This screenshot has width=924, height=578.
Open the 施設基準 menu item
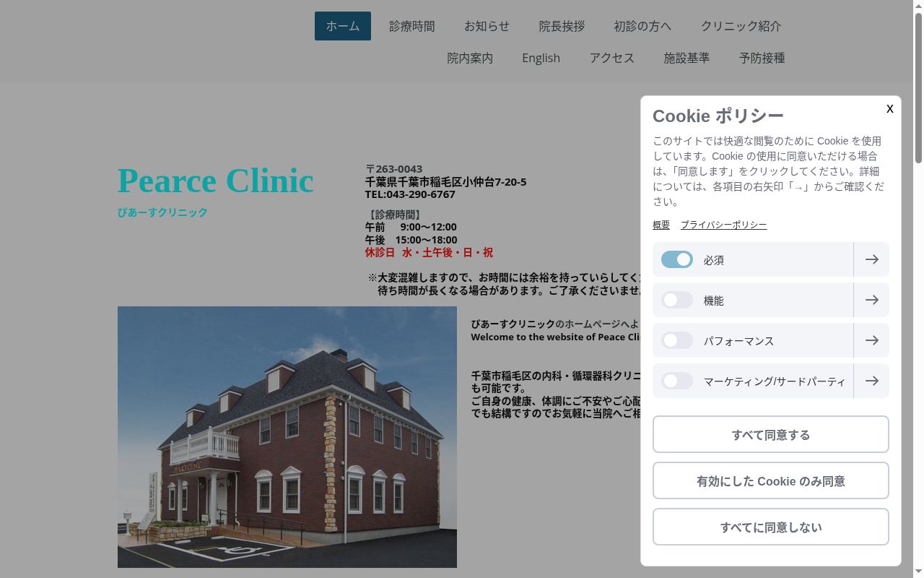(687, 58)
